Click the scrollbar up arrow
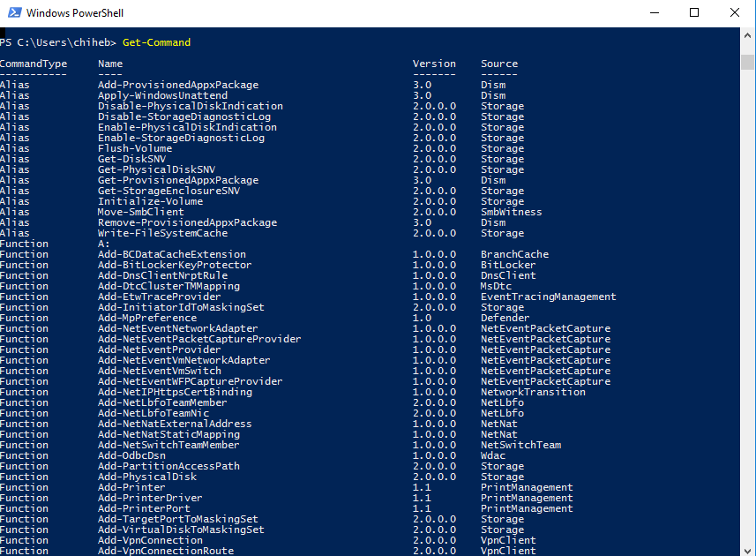 click(x=747, y=35)
